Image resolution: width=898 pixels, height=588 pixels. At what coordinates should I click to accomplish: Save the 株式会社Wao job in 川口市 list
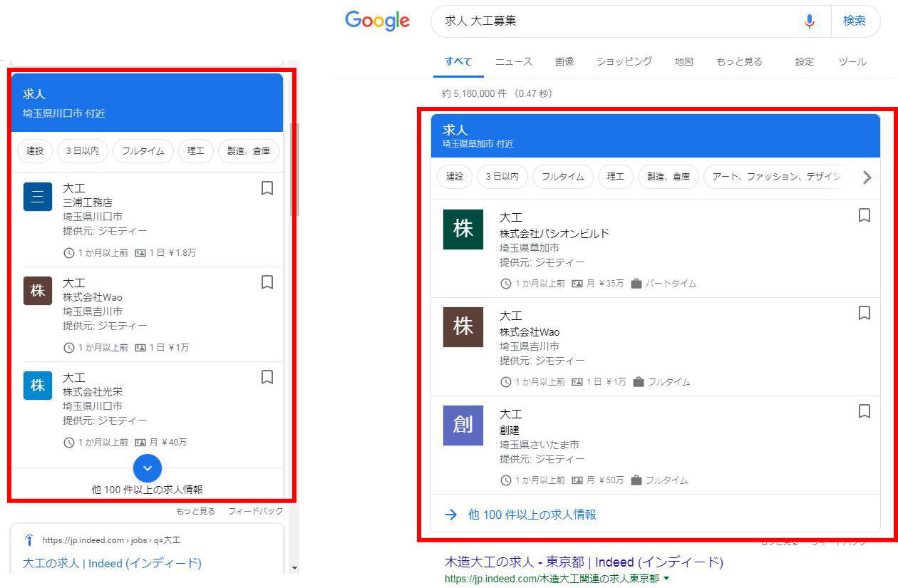click(x=267, y=282)
